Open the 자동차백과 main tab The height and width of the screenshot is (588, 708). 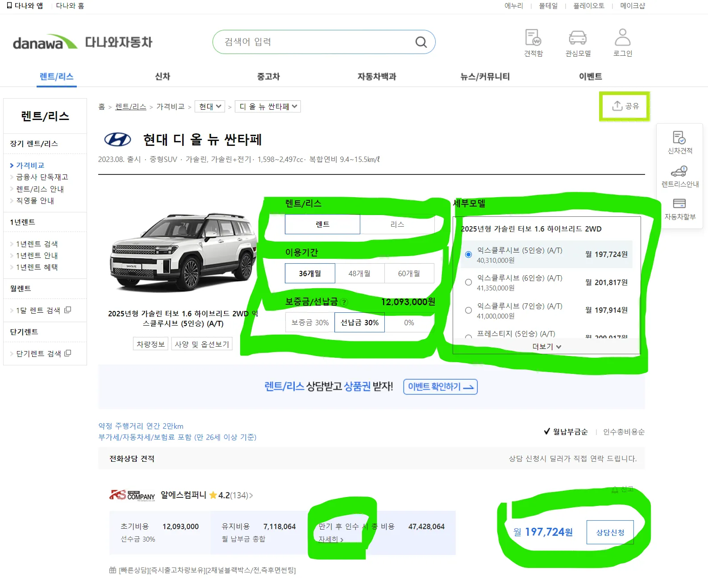pos(376,76)
